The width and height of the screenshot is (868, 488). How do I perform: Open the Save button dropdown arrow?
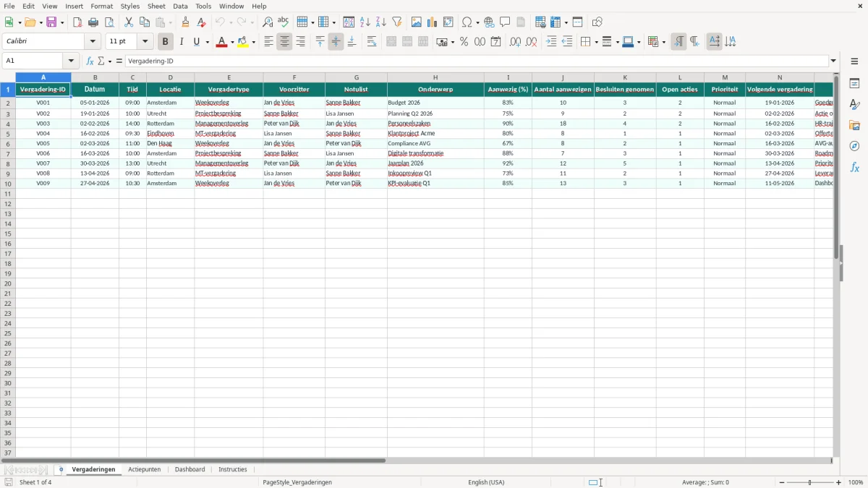pos(62,22)
